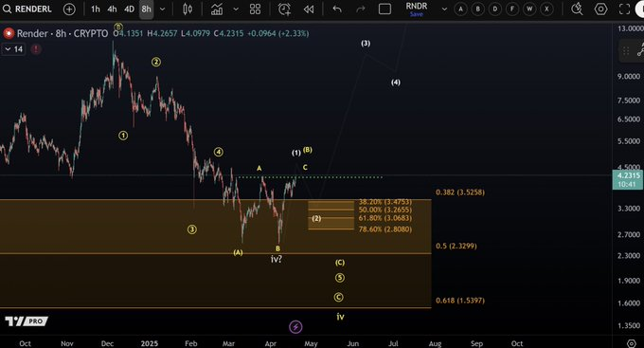Screen dimensions: 644x348
Task: Click the circled D quick button
Action: coord(495,9)
